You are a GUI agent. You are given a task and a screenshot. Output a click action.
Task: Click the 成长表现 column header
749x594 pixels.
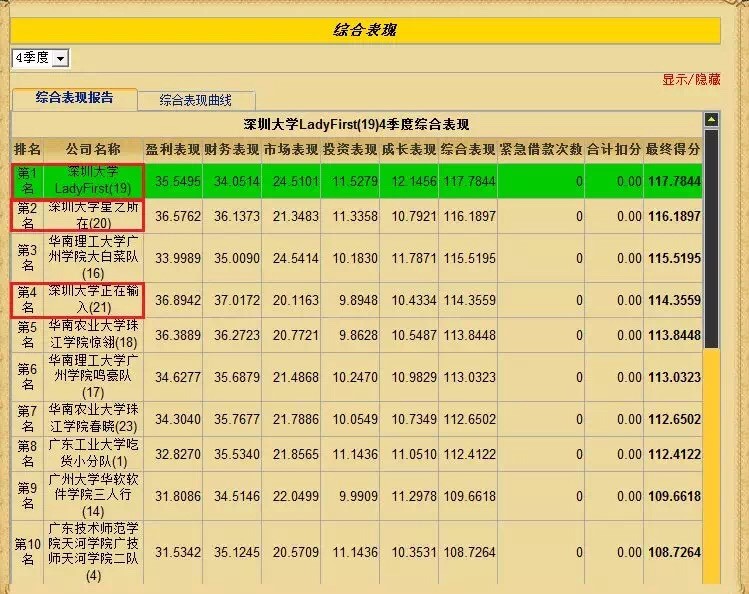pyautogui.click(x=409, y=149)
